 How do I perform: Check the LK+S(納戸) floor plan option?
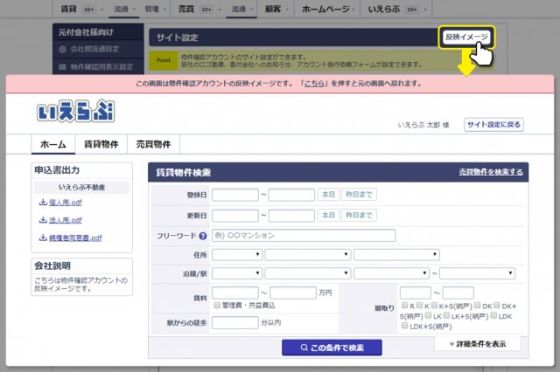[x=446, y=316]
